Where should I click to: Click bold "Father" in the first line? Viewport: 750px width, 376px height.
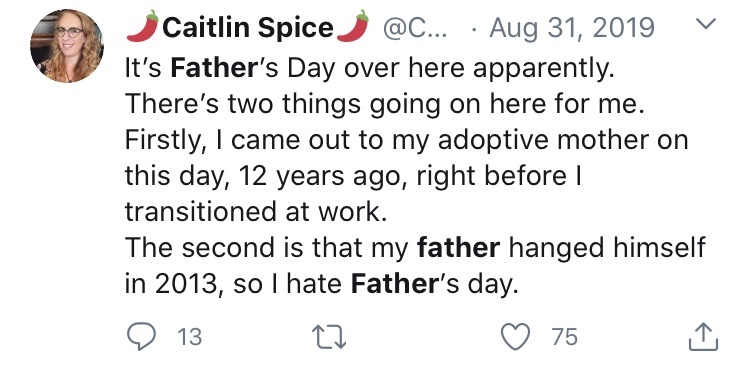(x=214, y=68)
